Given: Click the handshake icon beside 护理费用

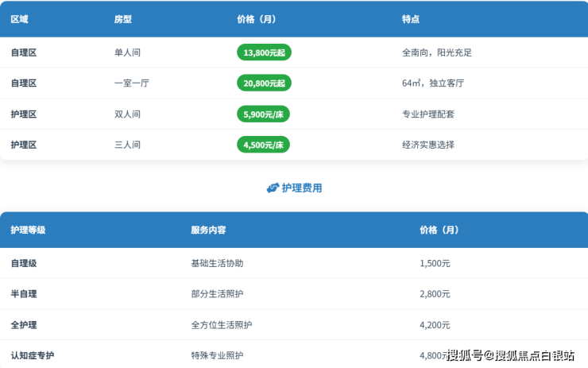Looking at the screenshot, I should 273,188.
